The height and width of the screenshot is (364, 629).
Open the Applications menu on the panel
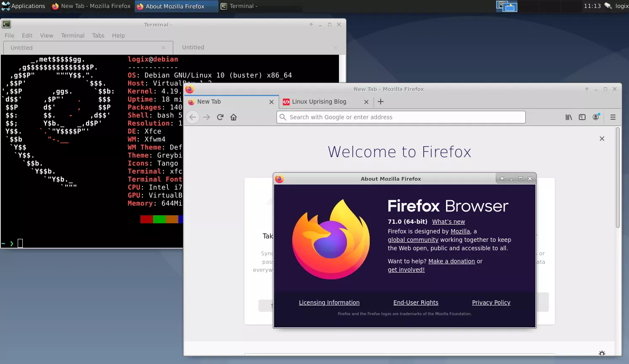click(x=24, y=6)
